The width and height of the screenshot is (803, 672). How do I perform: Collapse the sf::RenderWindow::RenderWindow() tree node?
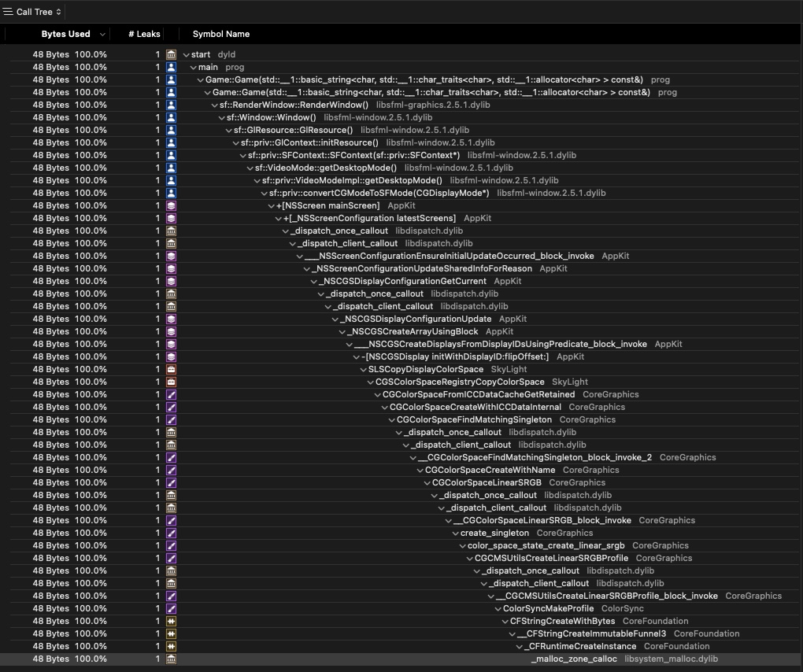(x=213, y=105)
